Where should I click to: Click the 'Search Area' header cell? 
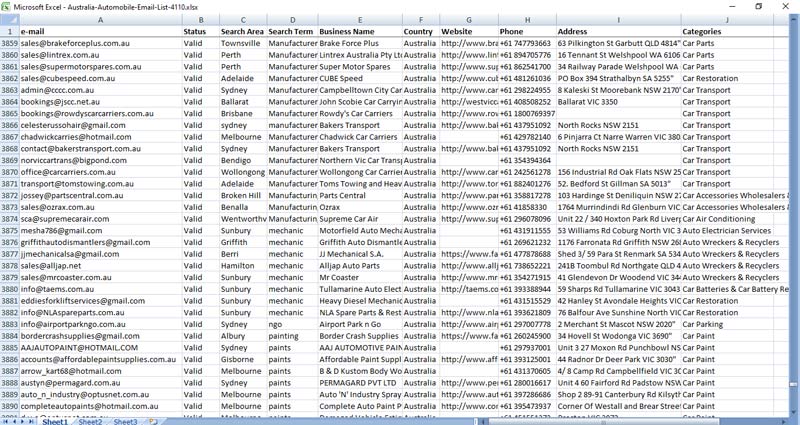point(243,32)
